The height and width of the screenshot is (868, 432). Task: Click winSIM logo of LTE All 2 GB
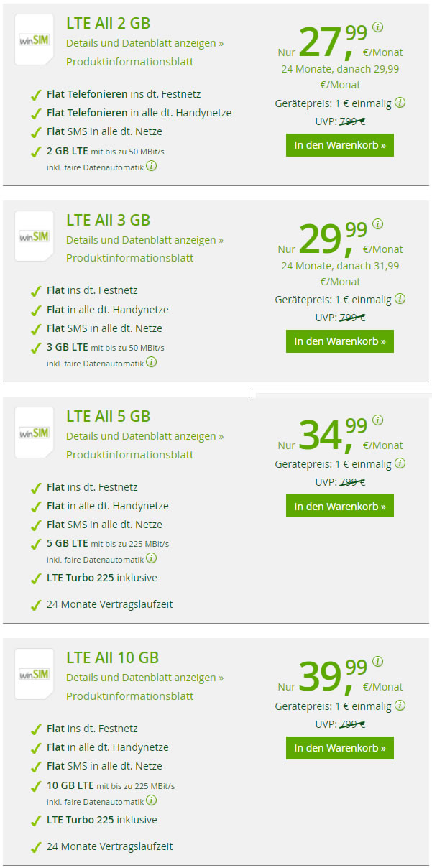pos(35,40)
